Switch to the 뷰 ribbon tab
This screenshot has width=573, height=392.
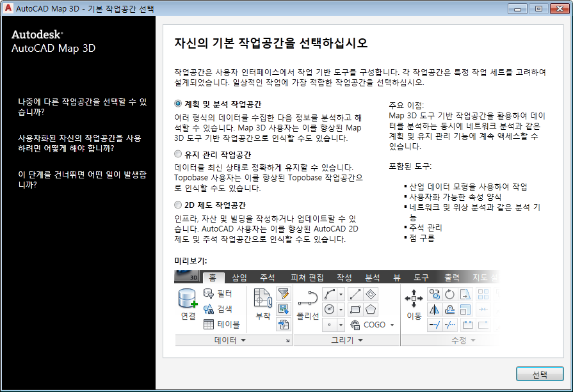coord(397,278)
